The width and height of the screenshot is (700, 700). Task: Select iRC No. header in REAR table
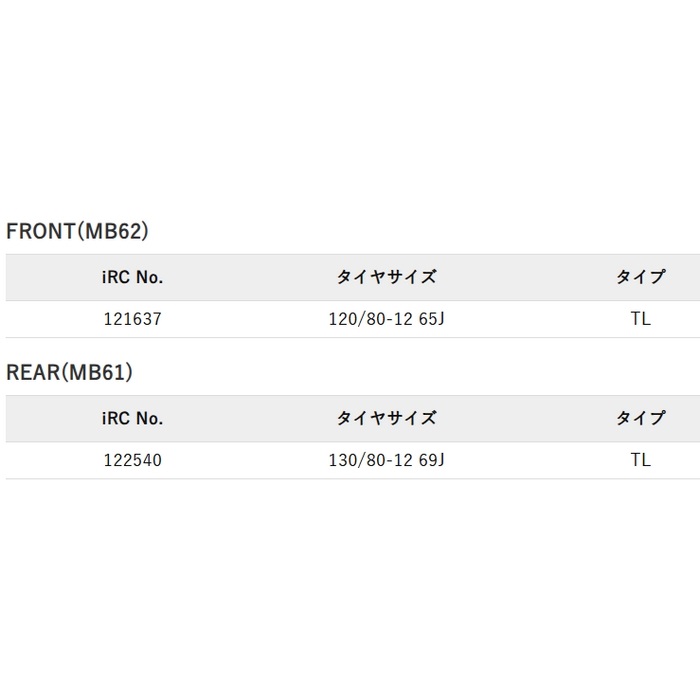(x=133, y=418)
